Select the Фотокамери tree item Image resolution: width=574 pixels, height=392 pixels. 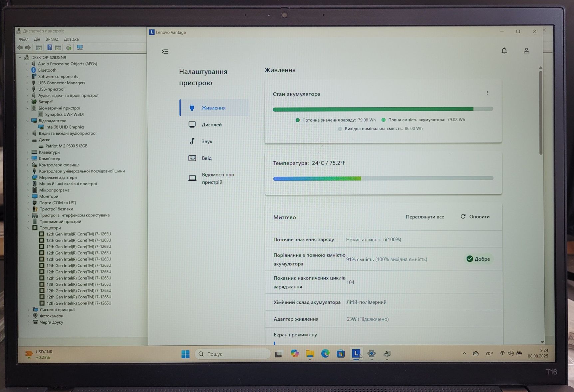click(52, 316)
